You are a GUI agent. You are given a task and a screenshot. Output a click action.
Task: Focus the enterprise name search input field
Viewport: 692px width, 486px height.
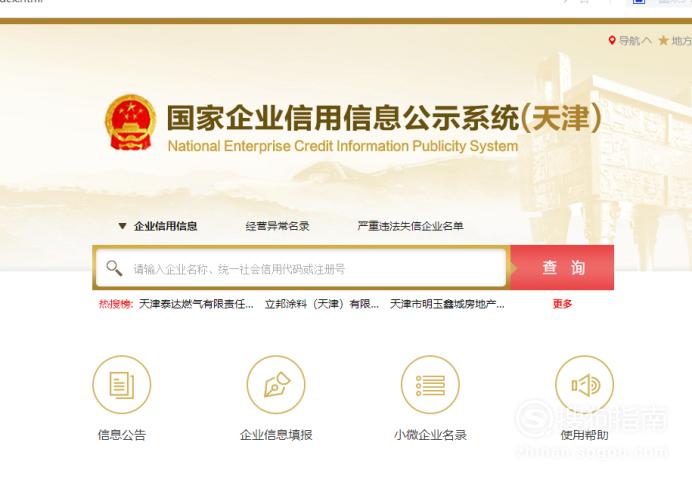(301, 268)
